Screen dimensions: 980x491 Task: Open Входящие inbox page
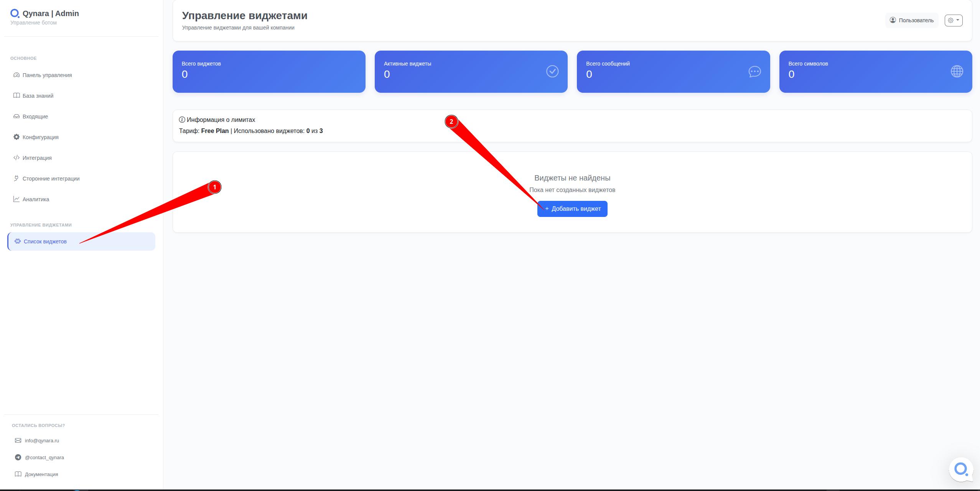[x=35, y=117]
